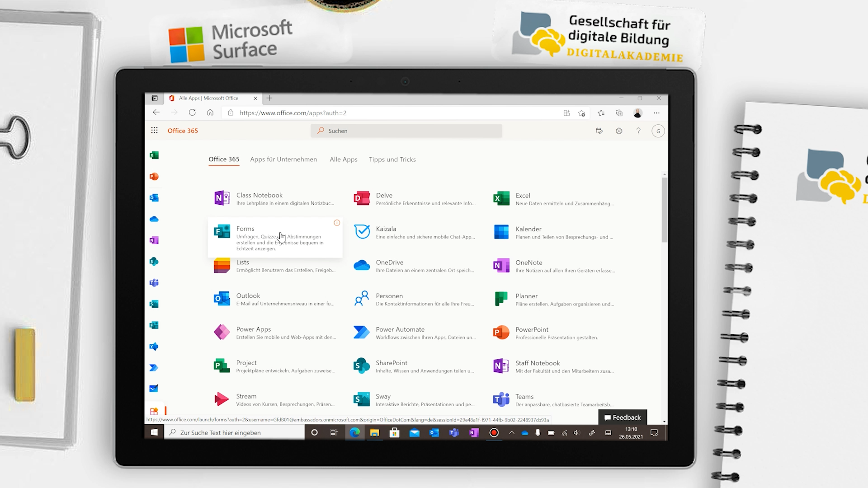Open Sway from the left sidebar
This screenshot has width=868, height=488.
click(x=154, y=304)
